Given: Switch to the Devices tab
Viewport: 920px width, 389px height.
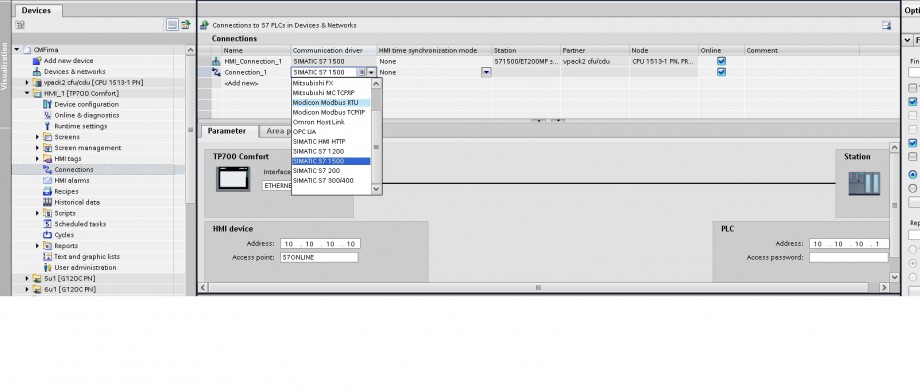Looking at the screenshot, I should pyautogui.click(x=36, y=11).
